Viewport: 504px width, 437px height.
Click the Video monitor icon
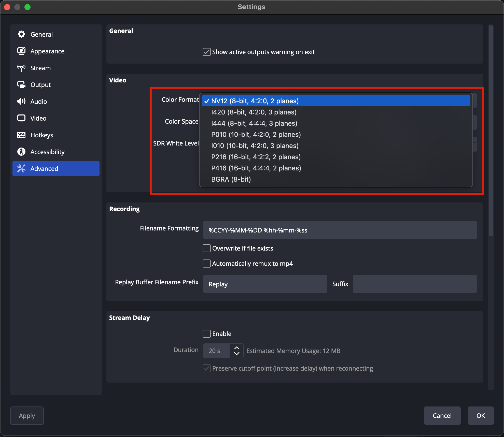(x=21, y=118)
